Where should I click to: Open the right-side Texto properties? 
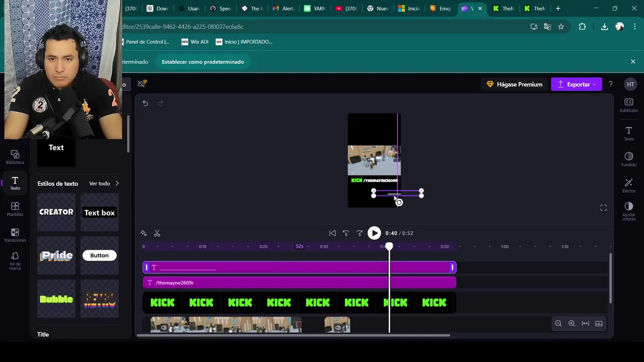(x=629, y=134)
